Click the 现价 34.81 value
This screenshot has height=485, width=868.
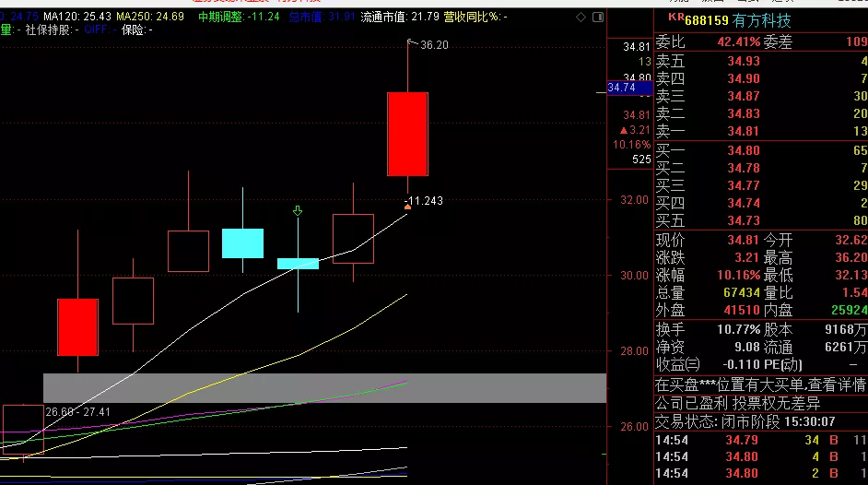pos(743,241)
